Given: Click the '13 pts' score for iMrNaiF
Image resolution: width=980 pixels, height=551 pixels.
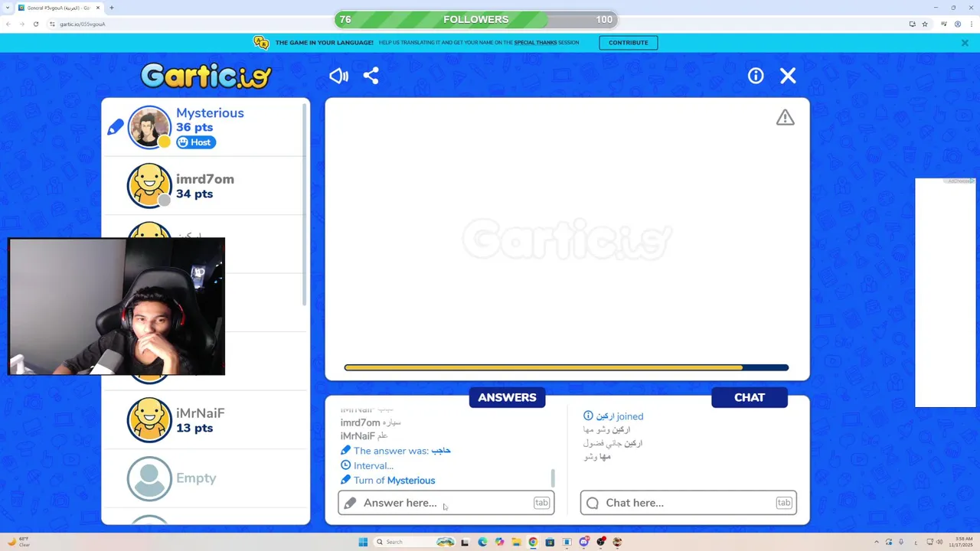Looking at the screenshot, I should click(x=194, y=428).
